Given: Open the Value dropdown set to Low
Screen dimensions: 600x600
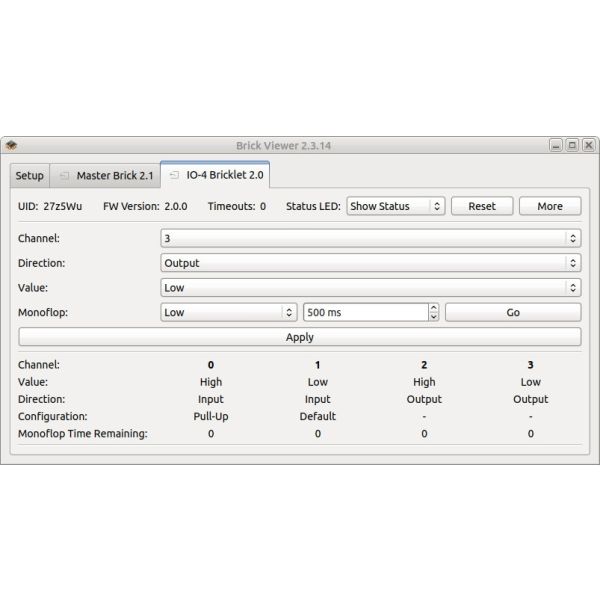Looking at the screenshot, I should click(371, 288).
